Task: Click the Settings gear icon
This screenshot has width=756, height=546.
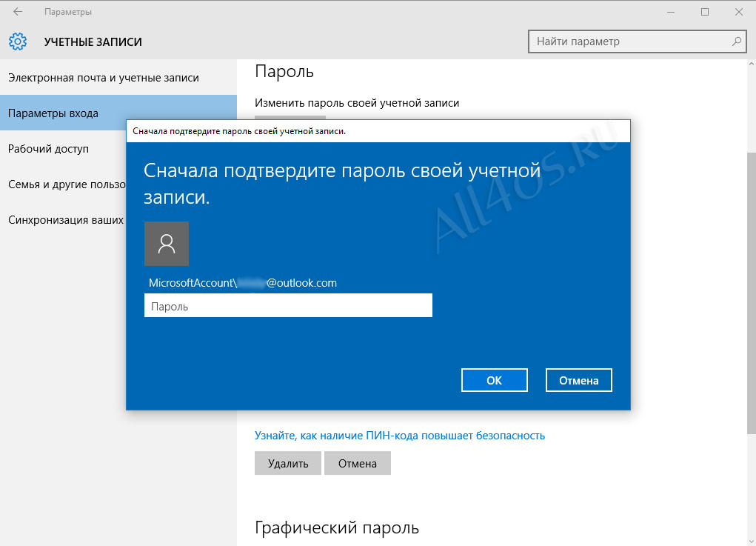Action: (x=18, y=41)
